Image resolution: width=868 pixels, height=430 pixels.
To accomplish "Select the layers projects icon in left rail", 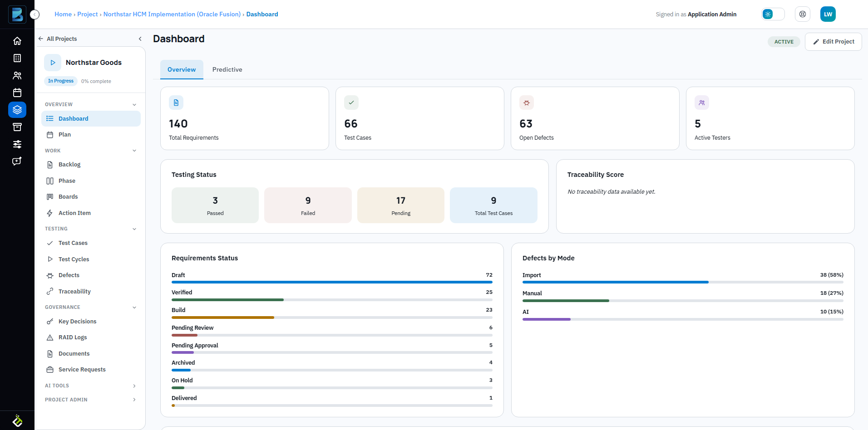I will pyautogui.click(x=17, y=110).
